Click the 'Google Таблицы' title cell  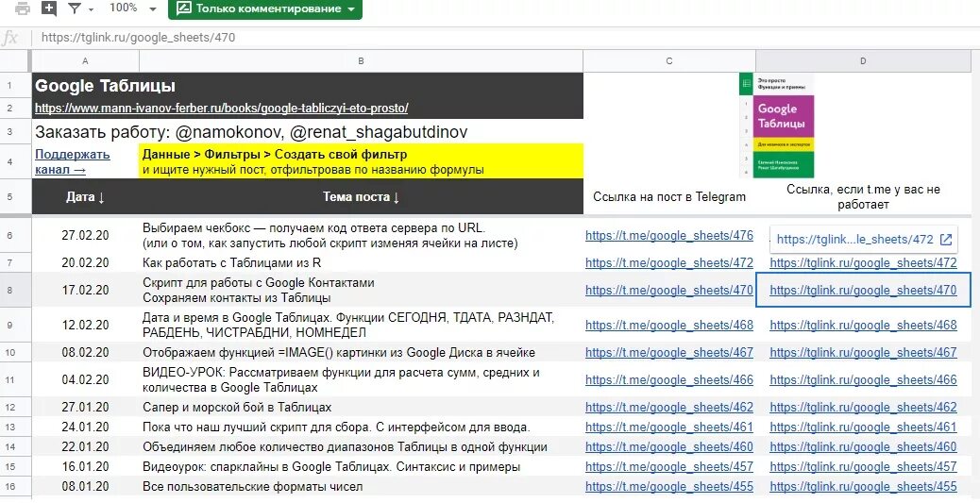[308, 86]
